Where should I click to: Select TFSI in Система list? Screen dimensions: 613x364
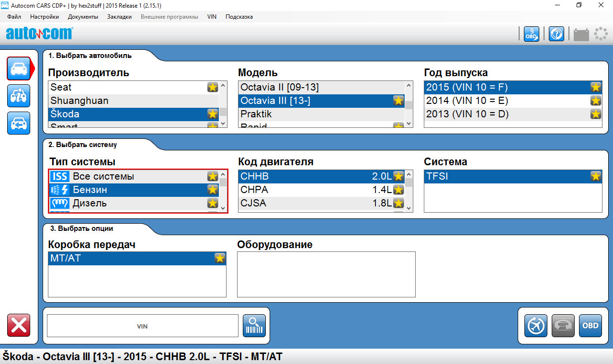(513, 176)
